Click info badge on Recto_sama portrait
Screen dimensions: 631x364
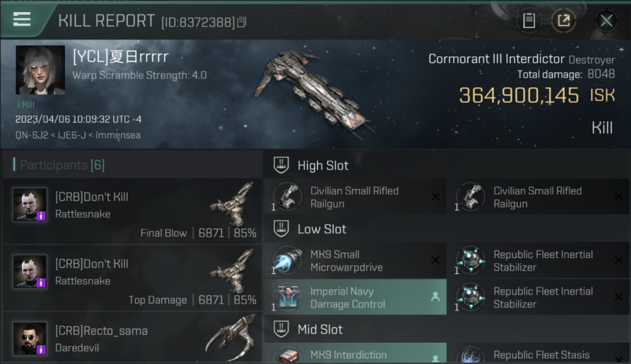click(41, 349)
